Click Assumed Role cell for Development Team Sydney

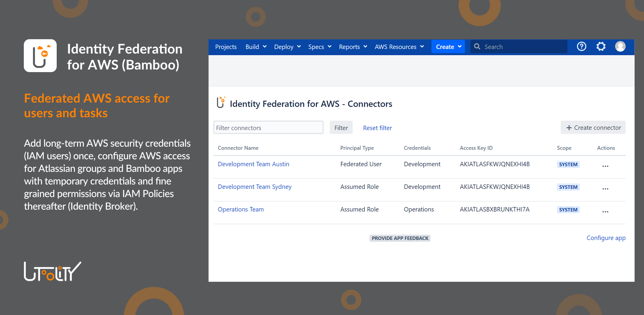359,187
